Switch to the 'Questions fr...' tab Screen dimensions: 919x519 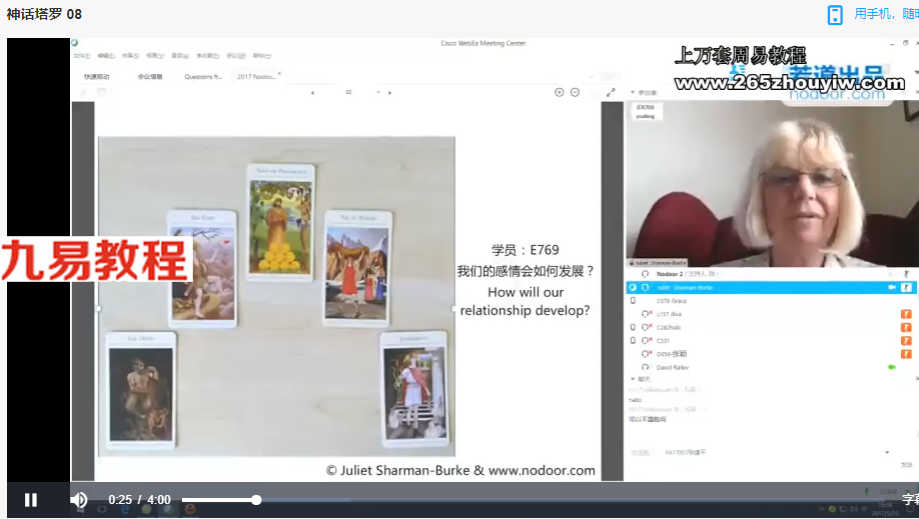coord(203,76)
